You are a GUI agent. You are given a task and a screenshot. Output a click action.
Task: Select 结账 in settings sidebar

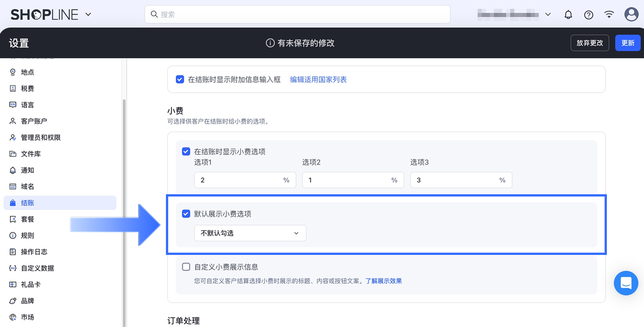click(60, 203)
